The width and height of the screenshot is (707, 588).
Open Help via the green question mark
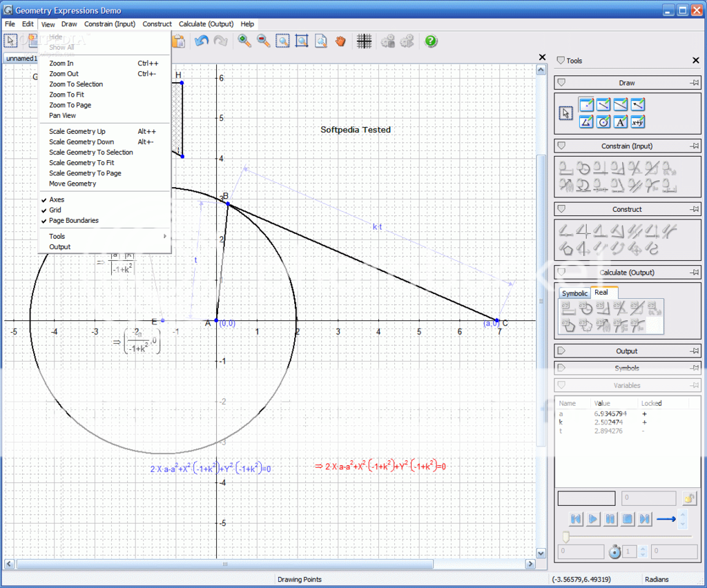[431, 41]
